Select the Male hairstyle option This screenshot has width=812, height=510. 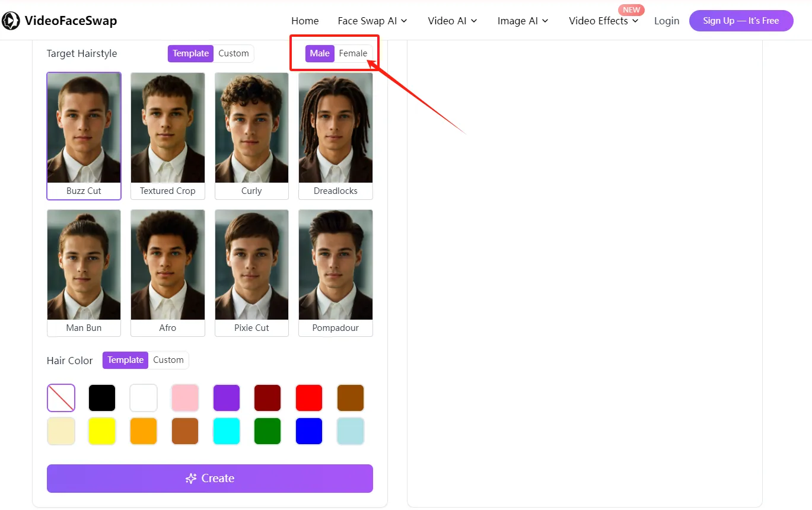[x=320, y=53]
